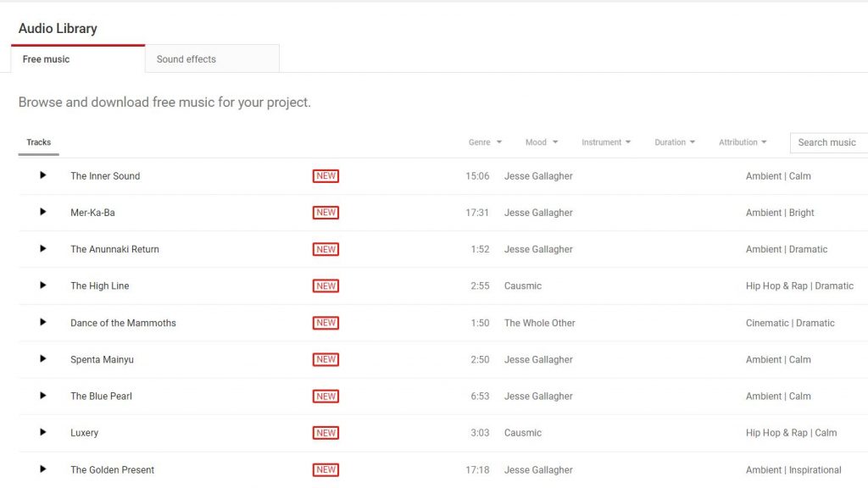Select the title Spenta Mainyu
868x488 pixels.
point(102,359)
